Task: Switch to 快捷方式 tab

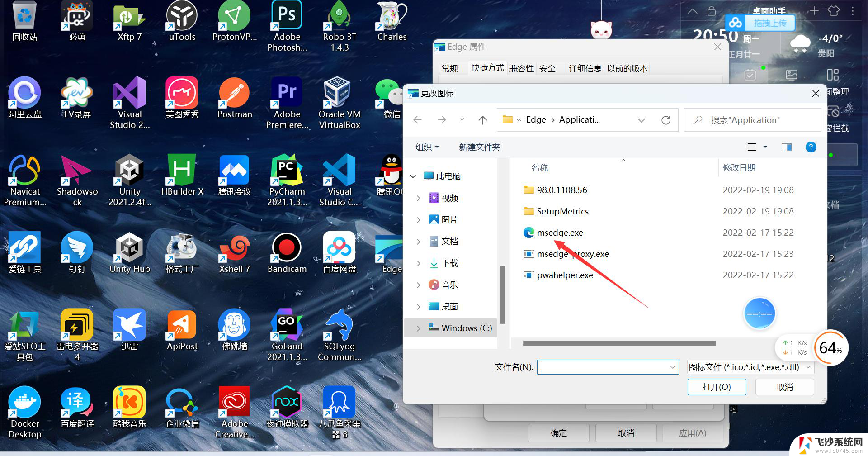Action: click(487, 68)
